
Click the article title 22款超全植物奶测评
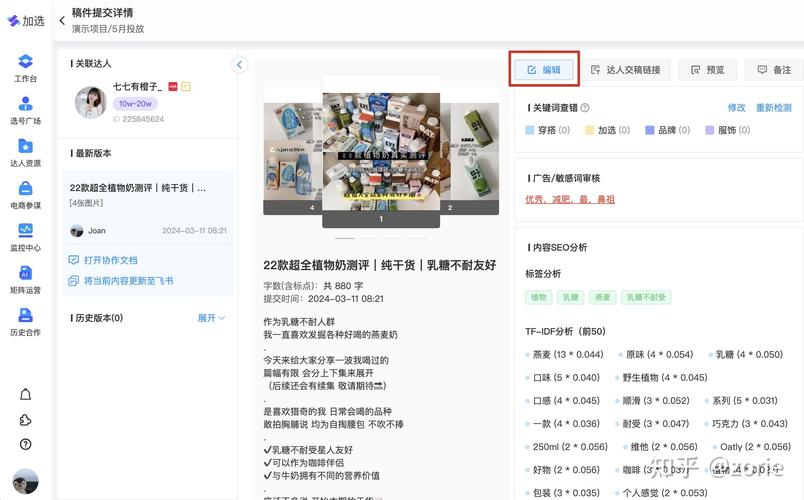(379, 265)
